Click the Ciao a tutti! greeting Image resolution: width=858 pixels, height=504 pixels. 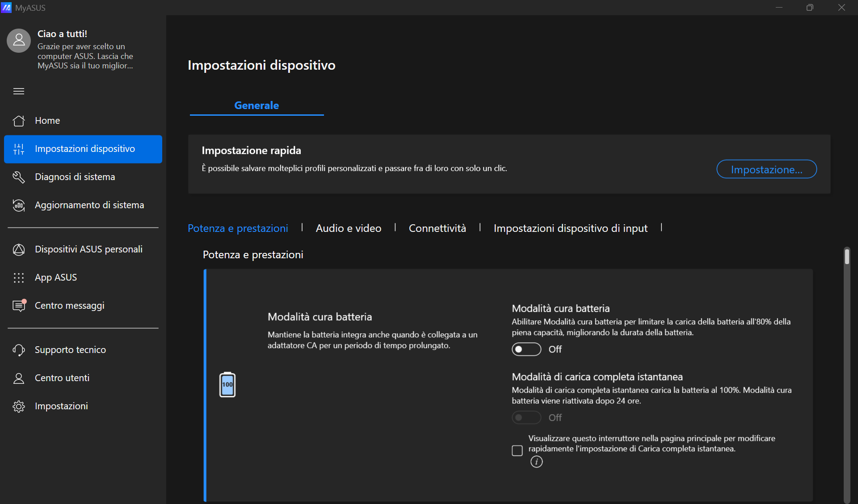tap(62, 34)
